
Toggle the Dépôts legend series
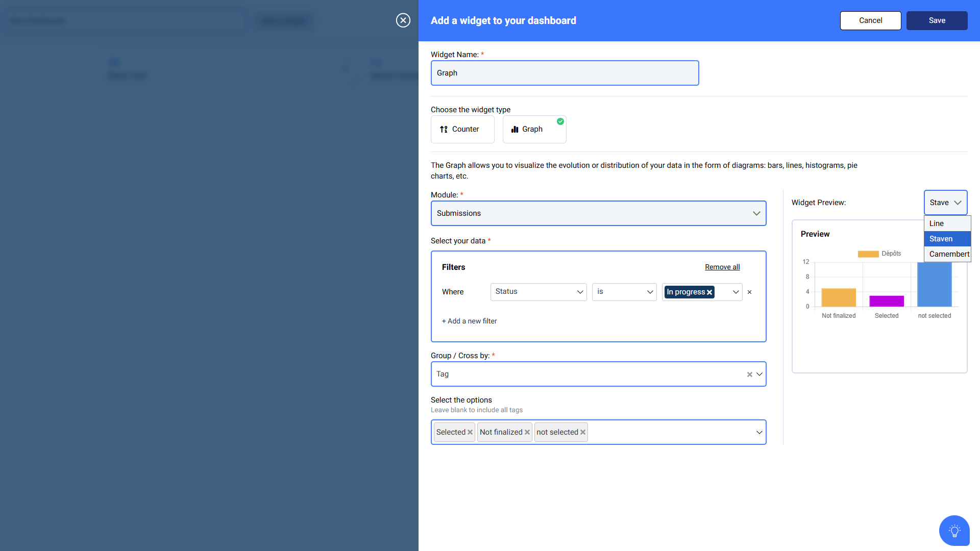pyautogui.click(x=879, y=254)
